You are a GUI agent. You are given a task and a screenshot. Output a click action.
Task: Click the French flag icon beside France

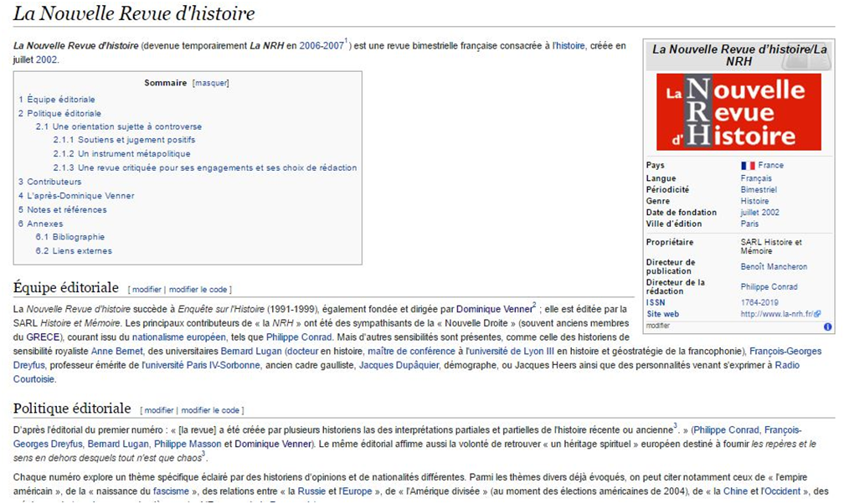[x=748, y=165]
